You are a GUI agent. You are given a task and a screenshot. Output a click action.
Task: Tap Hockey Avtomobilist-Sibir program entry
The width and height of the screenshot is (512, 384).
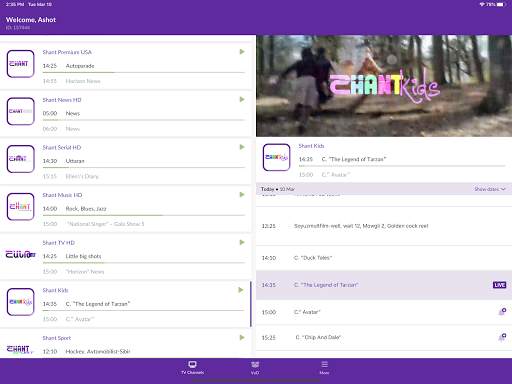[x=98, y=351]
